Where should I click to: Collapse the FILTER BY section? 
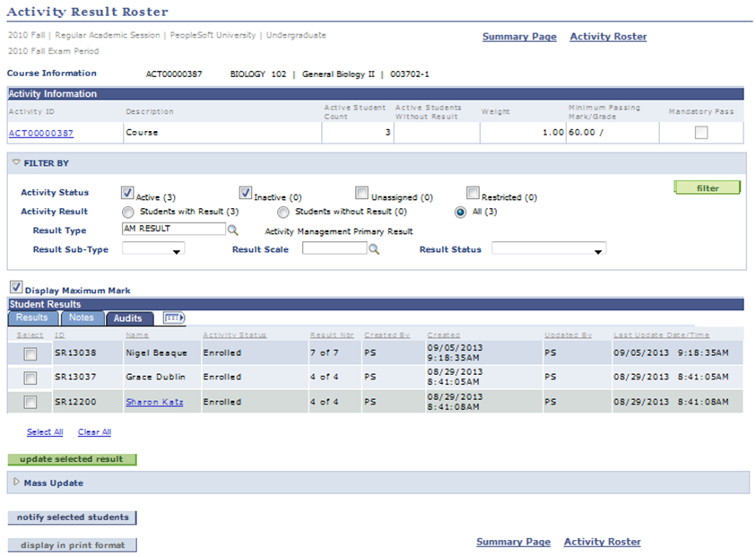[x=17, y=162]
